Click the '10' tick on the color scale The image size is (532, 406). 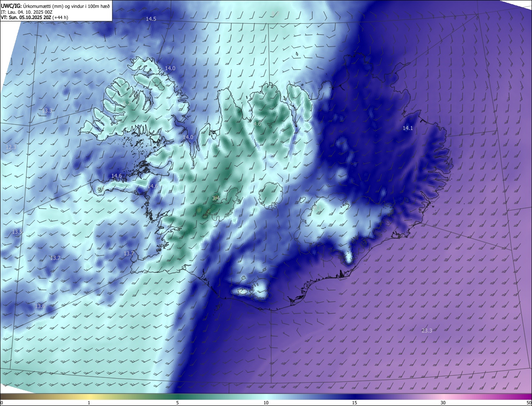tap(266, 403)
